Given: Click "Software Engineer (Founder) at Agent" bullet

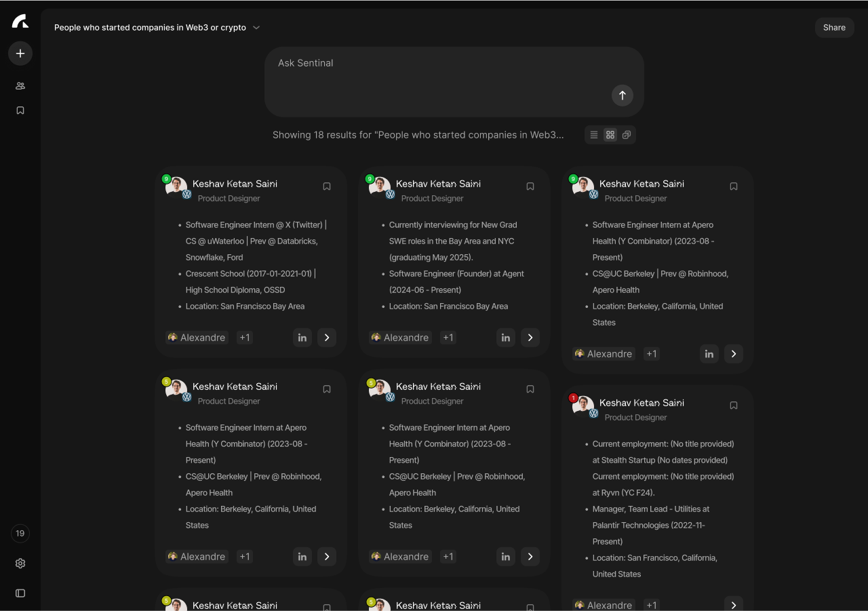Looking at the screenshot, I should click(456, 274).
